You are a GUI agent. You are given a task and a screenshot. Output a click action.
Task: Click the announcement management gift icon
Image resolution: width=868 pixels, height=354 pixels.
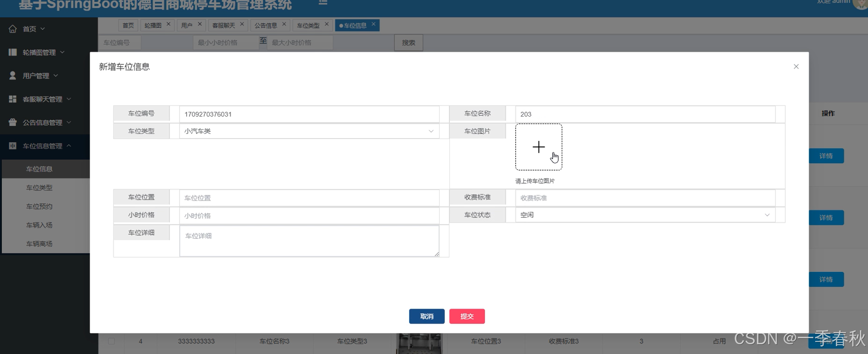pyautogui.click(x=13, y=122)
